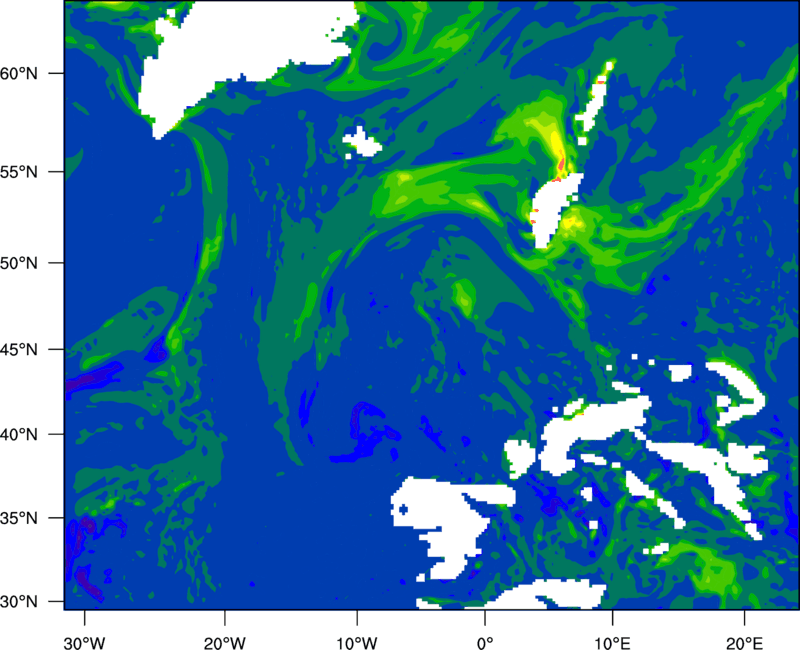Click the 55°N latitude label

point(19,172)
